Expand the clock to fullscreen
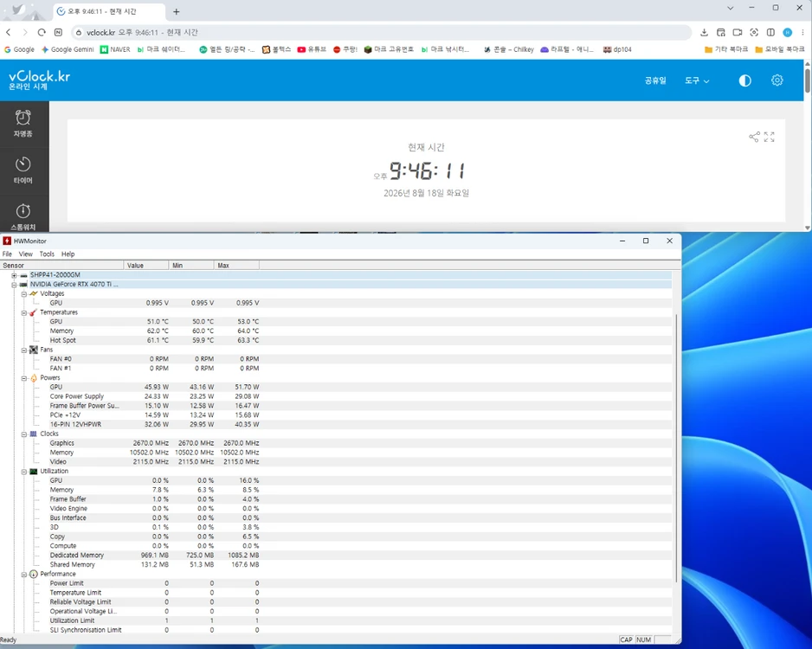 [769, 137]
